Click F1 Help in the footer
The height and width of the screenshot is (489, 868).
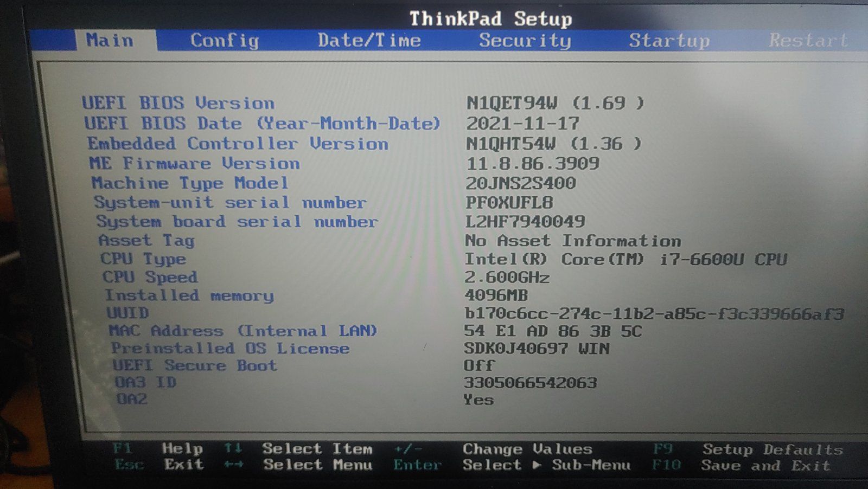point(158,449)
